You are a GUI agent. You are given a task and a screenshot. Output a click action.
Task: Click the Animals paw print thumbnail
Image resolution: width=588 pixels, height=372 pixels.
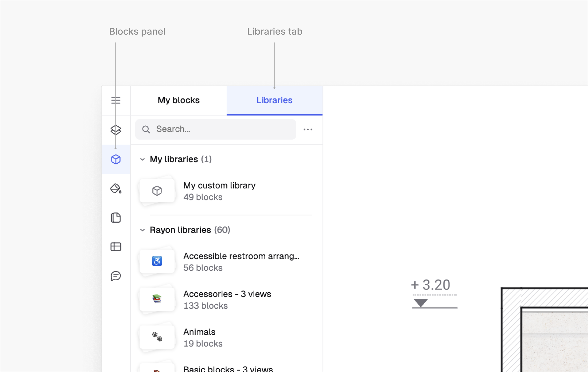pyautogui.click(x=157, y=337)
